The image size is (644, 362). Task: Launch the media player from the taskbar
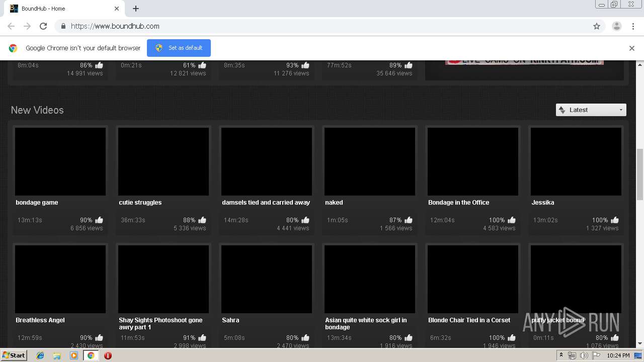tap(74, 355)
